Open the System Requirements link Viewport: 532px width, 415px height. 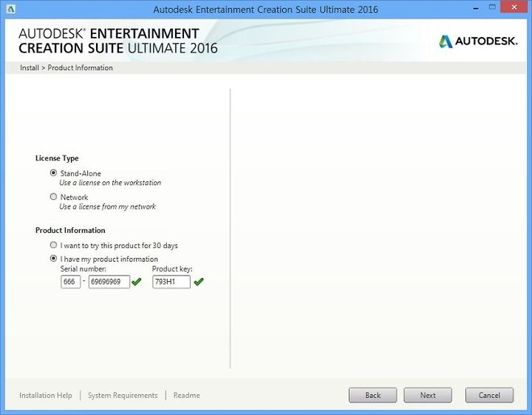(123, 395)
